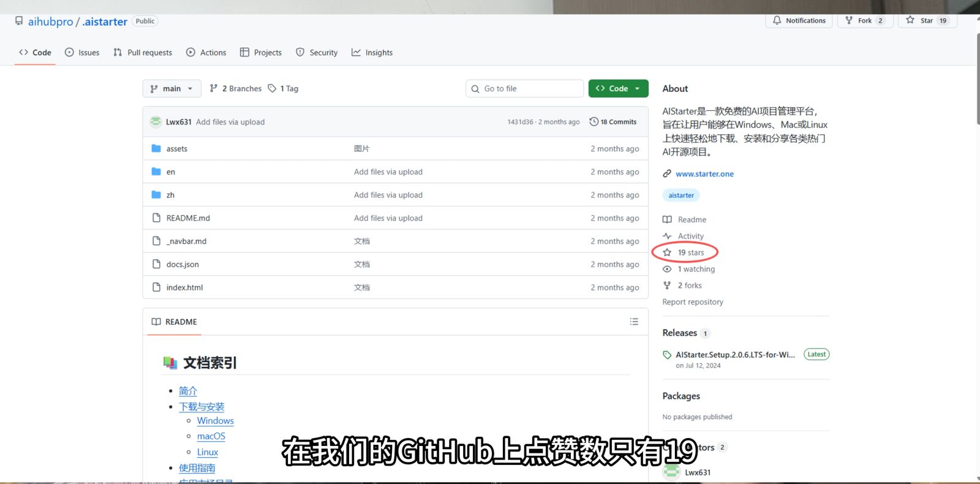This screenshot has width=980, height=484.
Task: Open the Activity link
Action: [x=690, y=236]
